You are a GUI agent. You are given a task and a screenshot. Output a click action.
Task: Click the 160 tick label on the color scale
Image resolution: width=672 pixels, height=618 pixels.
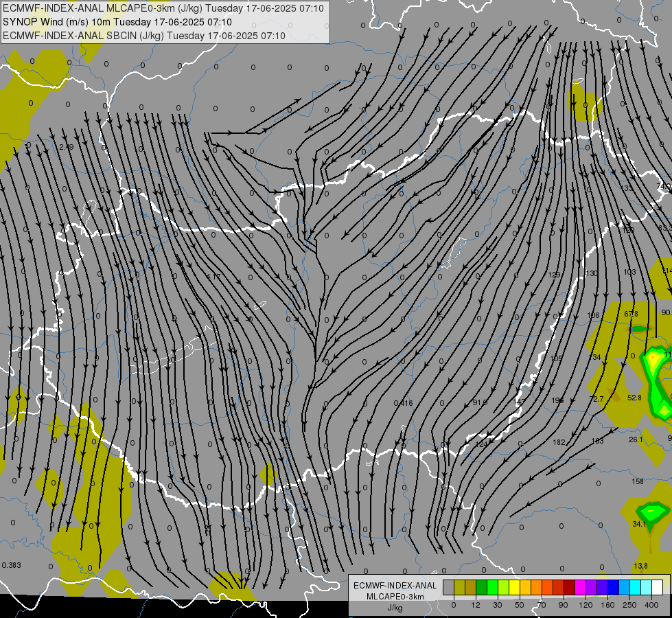pos(607,605)
